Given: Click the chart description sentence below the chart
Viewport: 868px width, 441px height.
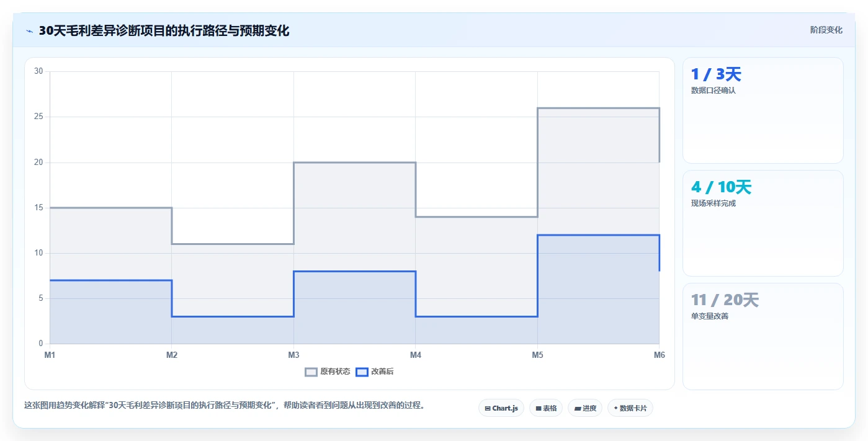Looking at the screenshot, I should click(x=224, y=406).
